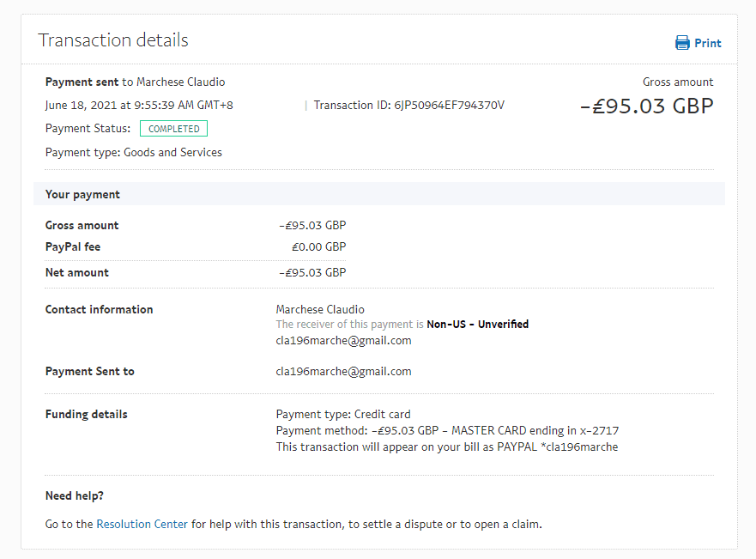This screenshot has height=559, width=756.
Task: Click the COMPLETED payment status badge
Action: pos(173,129)
